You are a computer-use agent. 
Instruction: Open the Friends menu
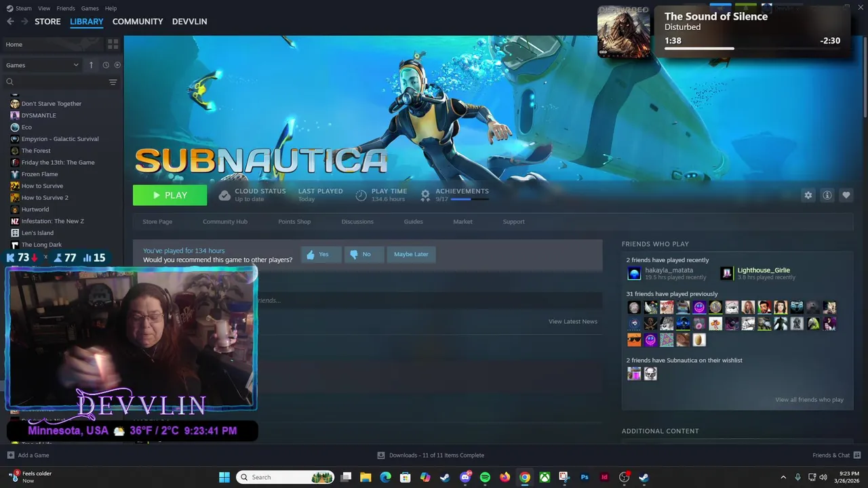tap(66, 8)
